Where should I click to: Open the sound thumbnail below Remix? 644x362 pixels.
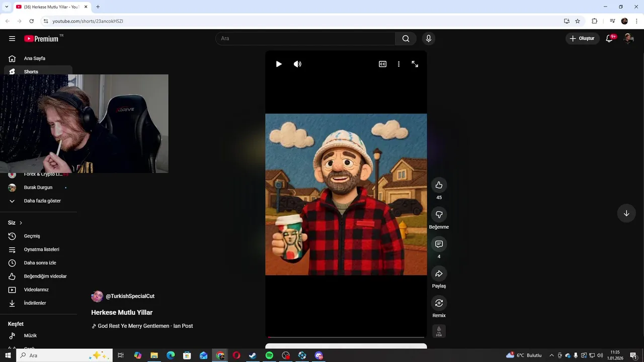point(439,331)
